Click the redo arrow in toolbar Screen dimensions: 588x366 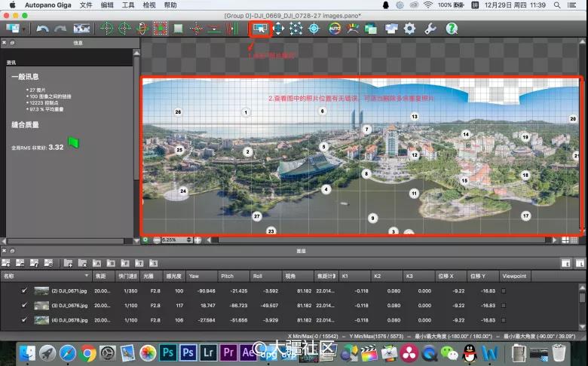[60, 29]
